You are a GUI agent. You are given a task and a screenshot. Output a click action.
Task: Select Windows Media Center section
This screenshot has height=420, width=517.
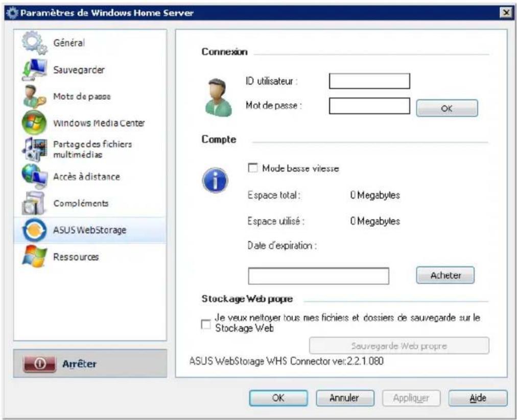(99, 123)
